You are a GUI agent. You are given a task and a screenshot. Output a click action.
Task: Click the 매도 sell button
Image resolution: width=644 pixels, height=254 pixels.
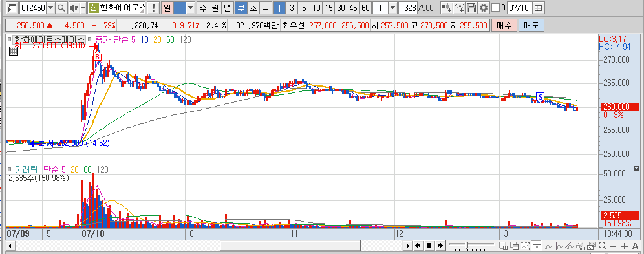tap(531, 25)
